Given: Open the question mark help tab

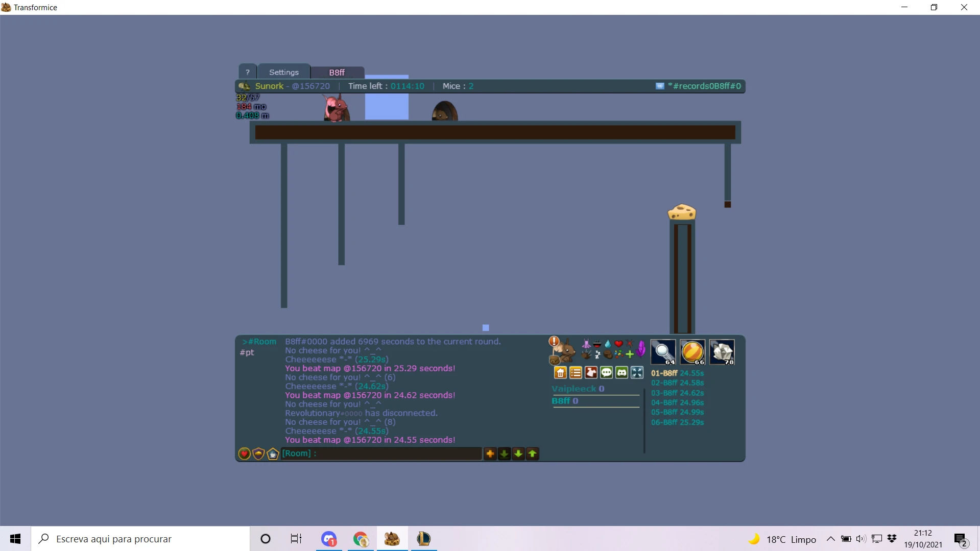Looking at the screenshot, I should (248, 72).
